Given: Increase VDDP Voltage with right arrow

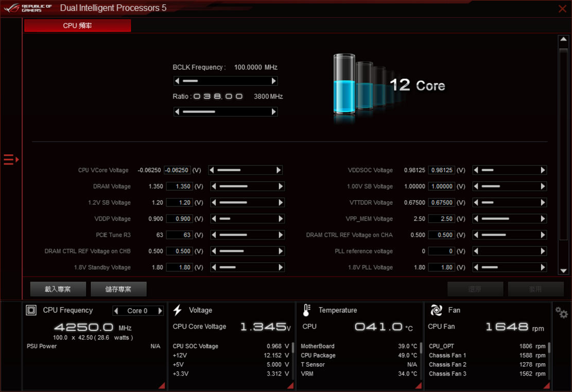Looking at the screenshot, I should tap(281, 219).
